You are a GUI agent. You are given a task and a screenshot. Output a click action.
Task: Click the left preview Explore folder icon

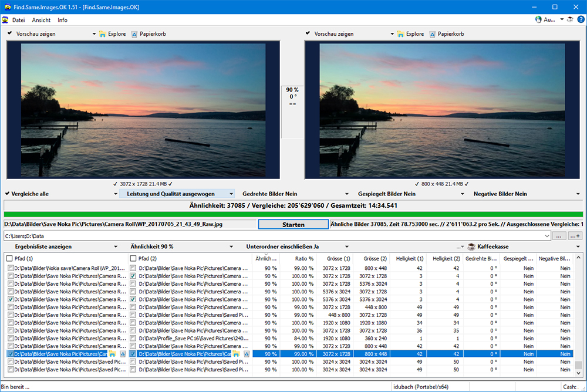pos(102,34)
